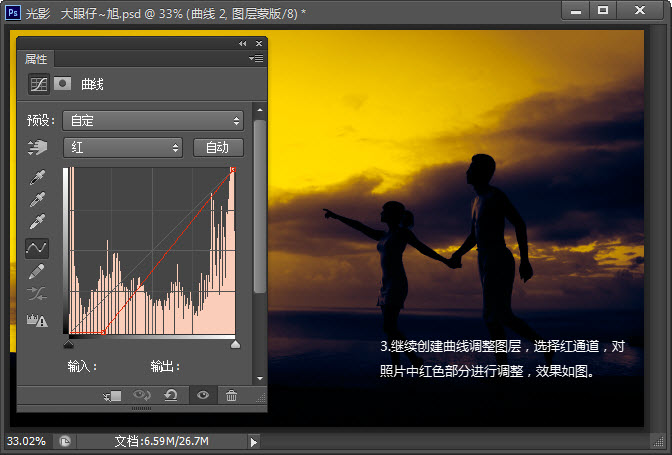Image resolution: width=672 pixels, height=455 pixels.
Task: Open status bar info arrow menu
Action: tap(254, 442)
